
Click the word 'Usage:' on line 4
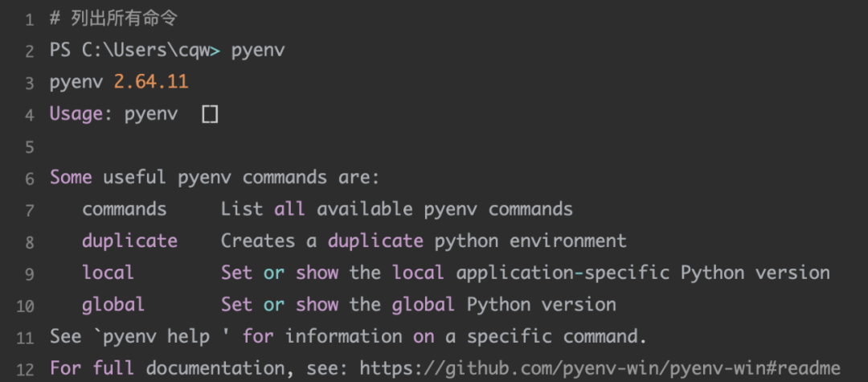coord(81,114)
